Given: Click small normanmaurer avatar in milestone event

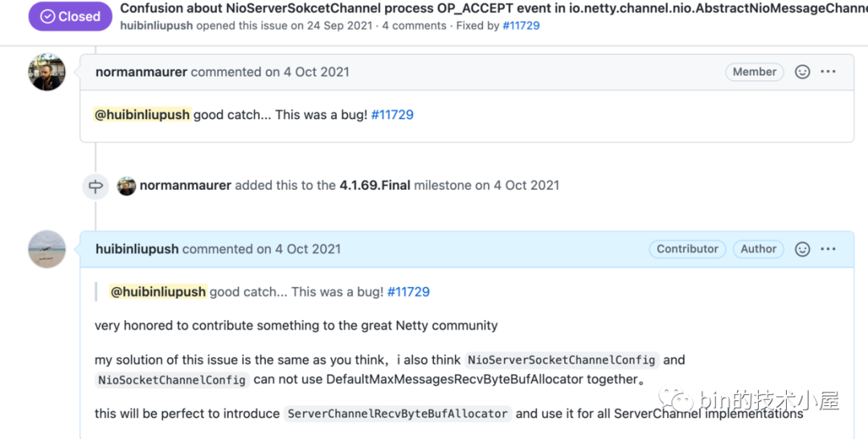Looking at the screenshot, I should point(126,186).
